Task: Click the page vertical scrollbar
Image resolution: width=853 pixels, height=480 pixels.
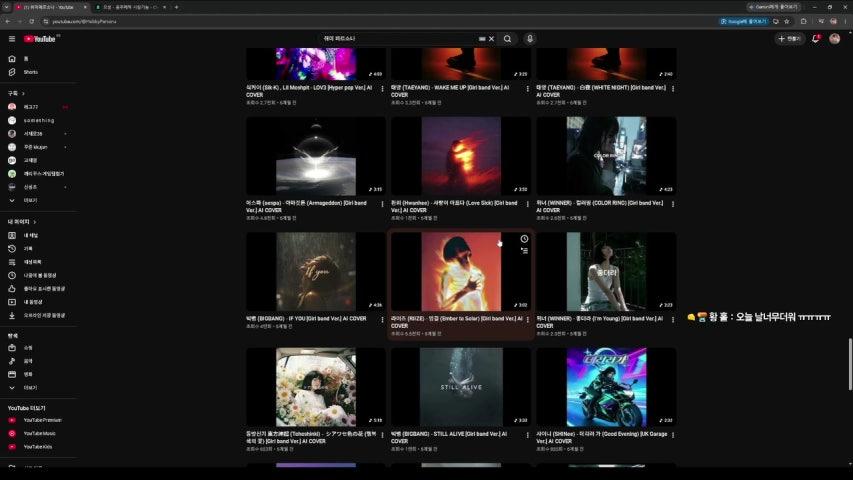Action: click(x=850, y=364)
